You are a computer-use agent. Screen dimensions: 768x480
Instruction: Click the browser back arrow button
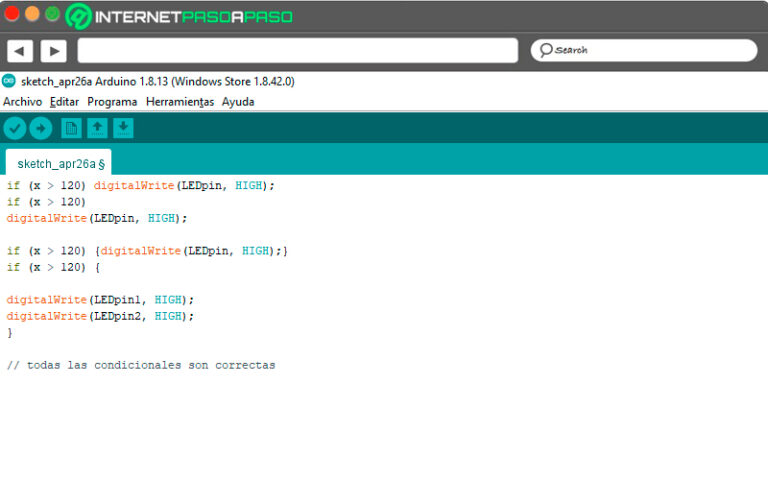tap(20, 51)
